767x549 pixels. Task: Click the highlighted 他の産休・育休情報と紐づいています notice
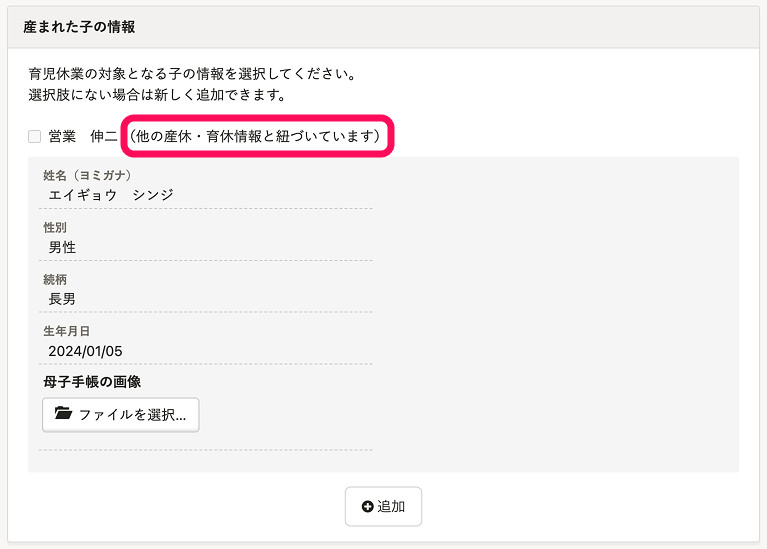click(x=258, y=136)
